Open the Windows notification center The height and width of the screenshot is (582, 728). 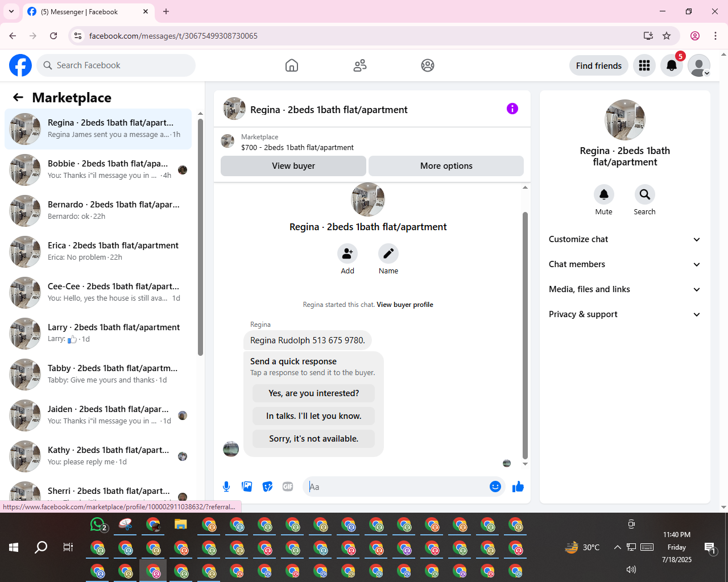710,548
